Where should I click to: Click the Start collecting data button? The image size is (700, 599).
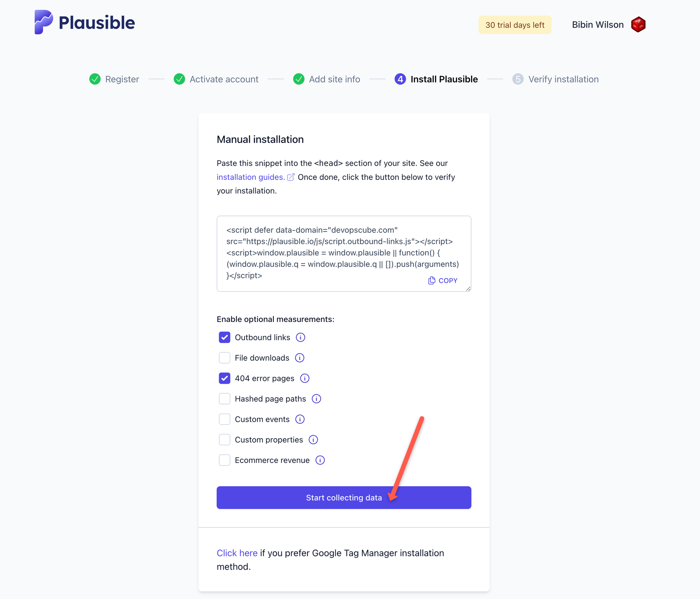(x=344, y=498)
